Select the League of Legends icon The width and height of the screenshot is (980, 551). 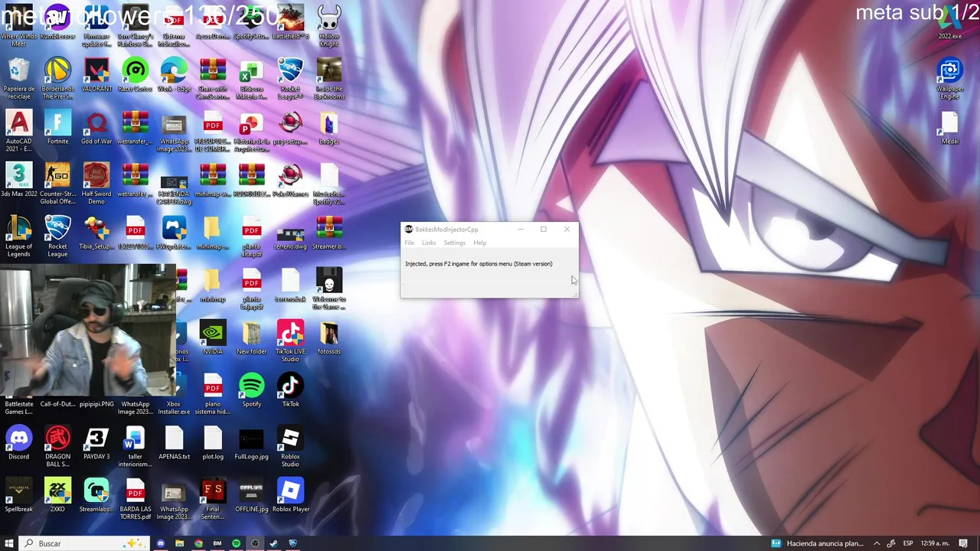point(19,236)
